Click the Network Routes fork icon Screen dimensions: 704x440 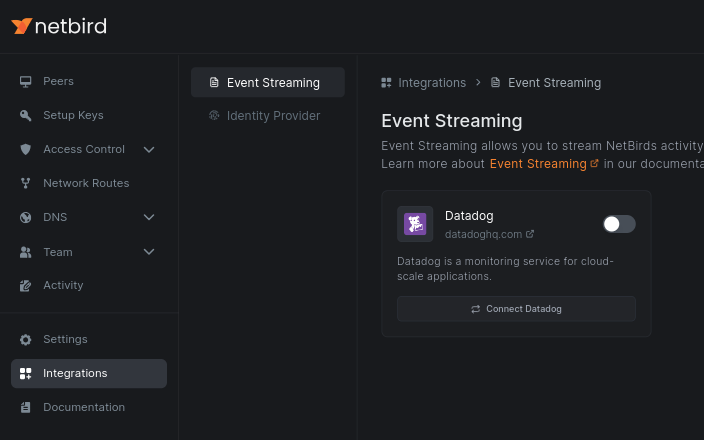pos(26,183)
